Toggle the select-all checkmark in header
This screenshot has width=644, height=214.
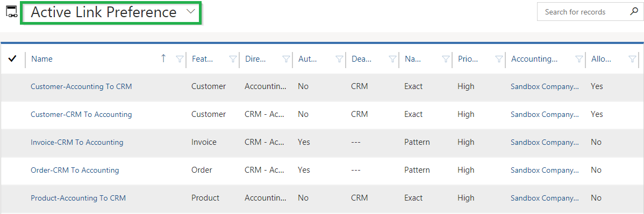pyautogui.click(x=12, y=58)
